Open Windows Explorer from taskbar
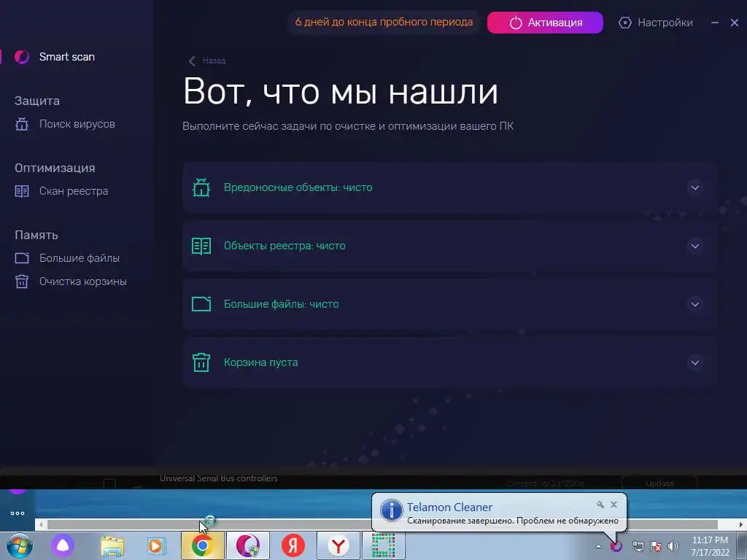The image size is (747, 560). point(112,545)
